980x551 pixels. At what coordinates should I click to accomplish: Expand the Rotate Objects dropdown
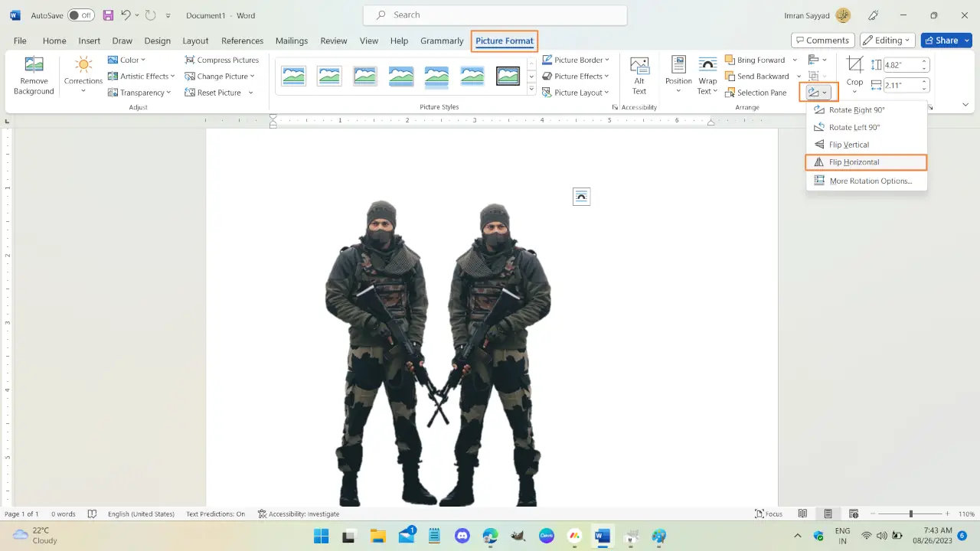point(818,93)
